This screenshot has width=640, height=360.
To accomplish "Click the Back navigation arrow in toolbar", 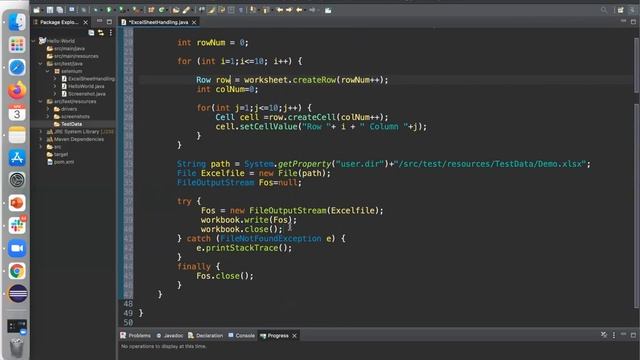I will click(x=299, y=10).
